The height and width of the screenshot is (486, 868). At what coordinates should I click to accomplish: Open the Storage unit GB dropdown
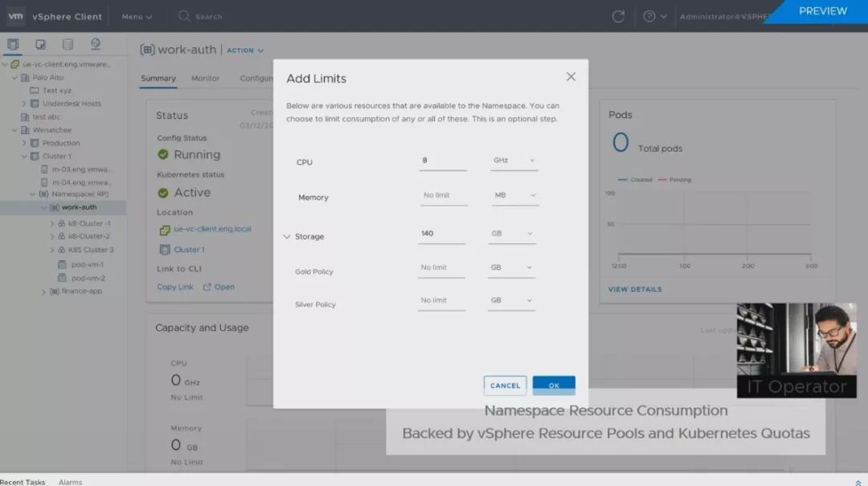tap(511, 234)
